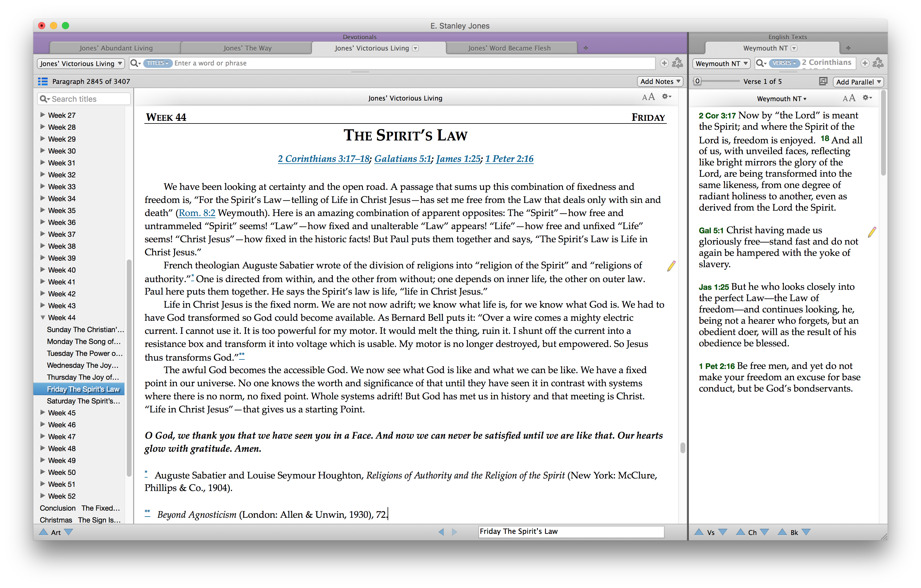Add a new tab in Devotionals zone
This screenshot has height=588, width=921.
586,48
